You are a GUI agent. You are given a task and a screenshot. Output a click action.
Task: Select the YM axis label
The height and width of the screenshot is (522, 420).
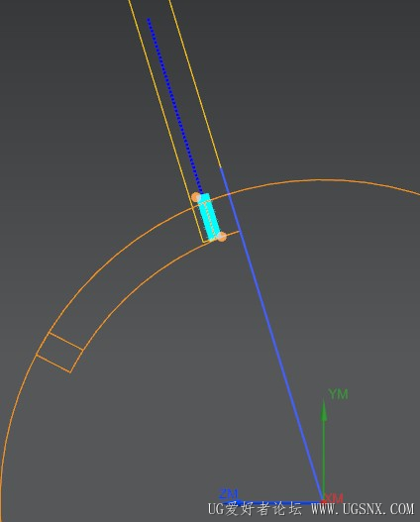click(338, 394)
